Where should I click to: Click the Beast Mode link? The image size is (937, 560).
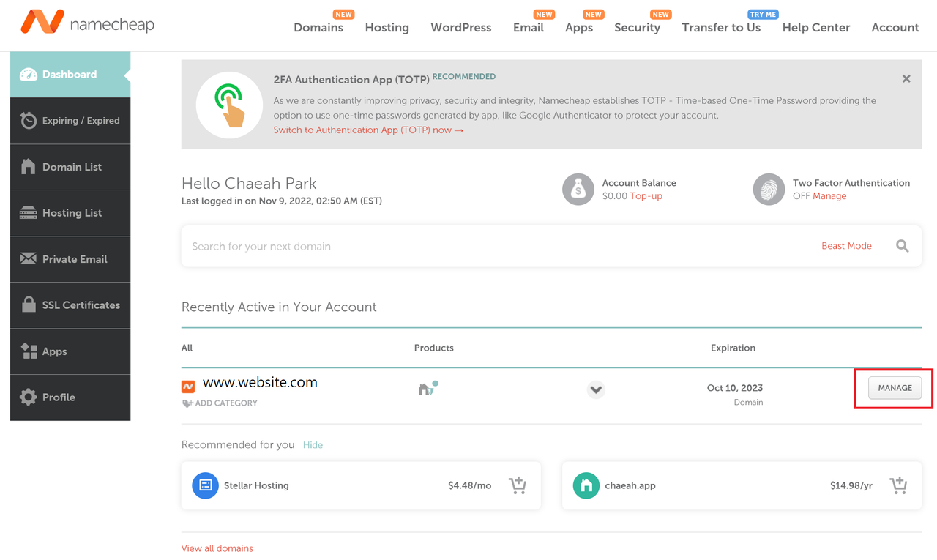[x=846, y=246]
